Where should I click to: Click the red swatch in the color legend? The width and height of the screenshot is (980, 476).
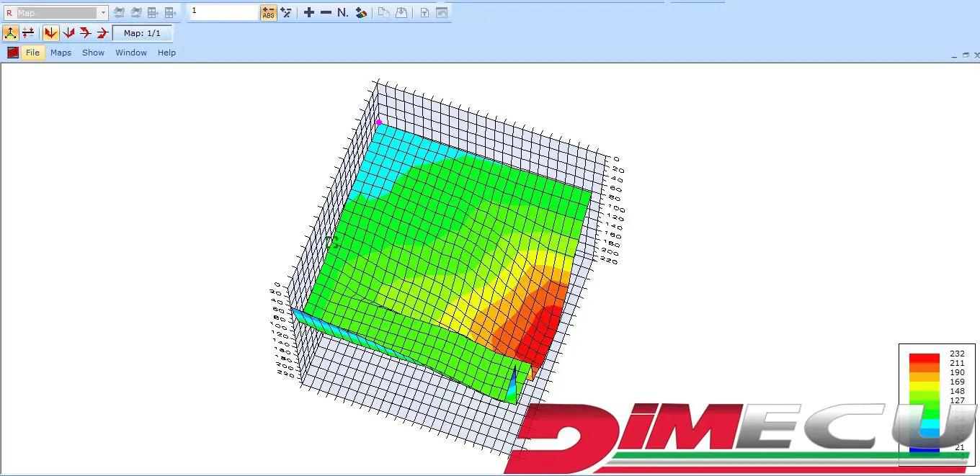tap(924, 358)
